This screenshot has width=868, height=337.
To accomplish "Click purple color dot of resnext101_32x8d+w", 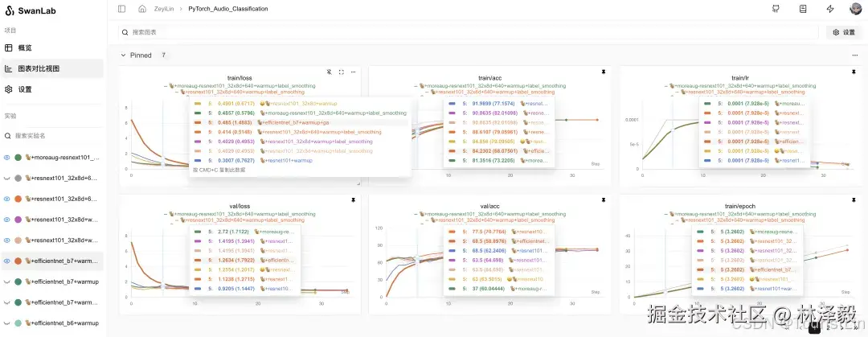I will [18, 220].
